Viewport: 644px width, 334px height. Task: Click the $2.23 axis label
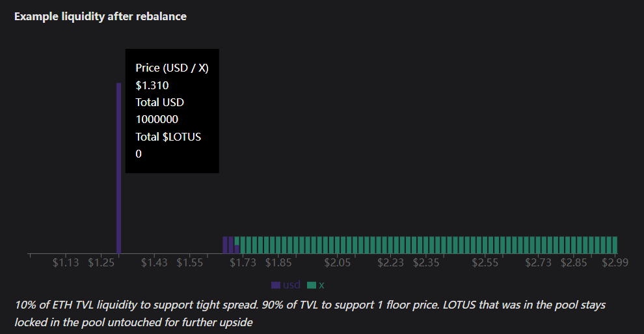point(391,263)
